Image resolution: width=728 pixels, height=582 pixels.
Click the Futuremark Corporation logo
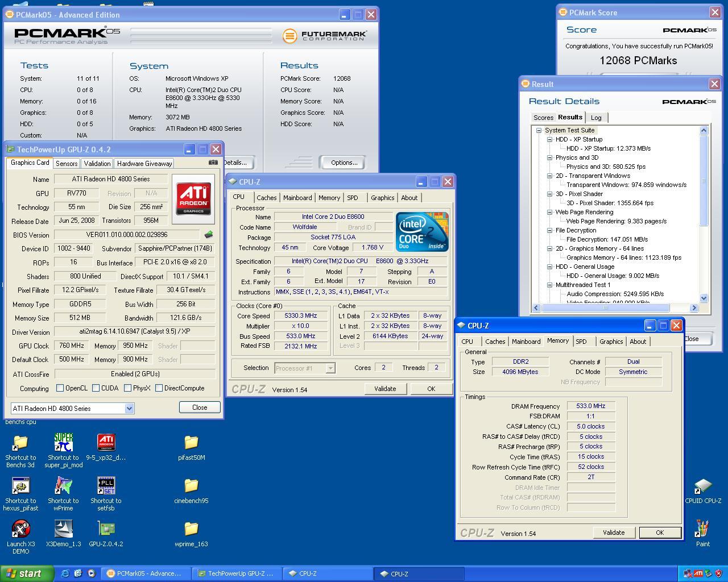tap(325, 36)
